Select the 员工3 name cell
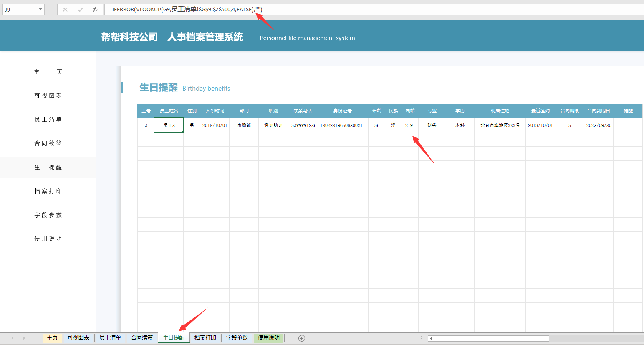 [x=169, y=125]
